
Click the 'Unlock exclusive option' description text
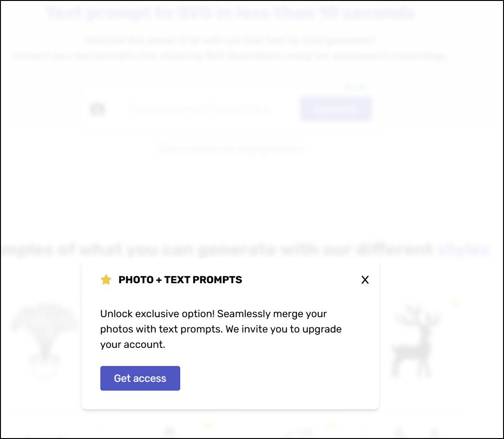(221, 329)
